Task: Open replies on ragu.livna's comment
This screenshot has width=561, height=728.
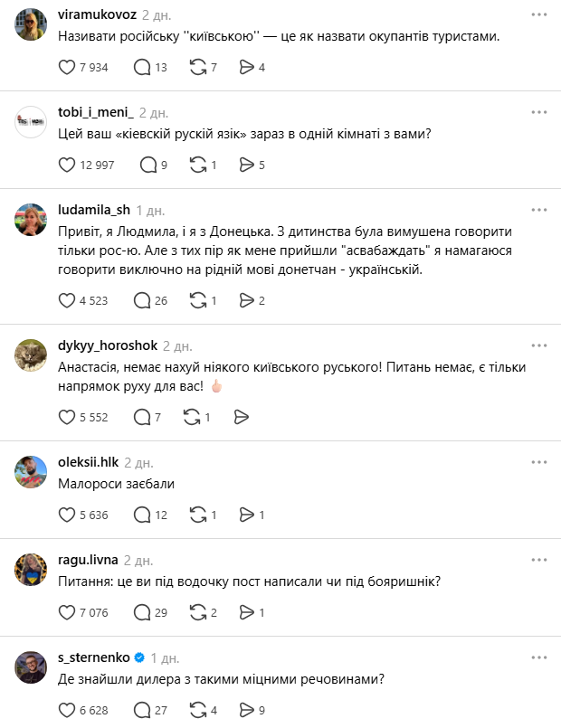Action: [x=142, y=612]
